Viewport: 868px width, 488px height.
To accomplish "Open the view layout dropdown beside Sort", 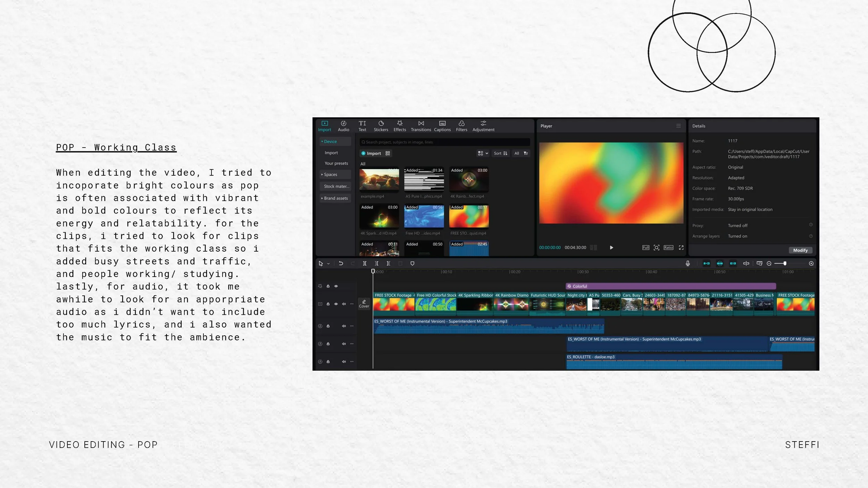I will coord(483,153).
